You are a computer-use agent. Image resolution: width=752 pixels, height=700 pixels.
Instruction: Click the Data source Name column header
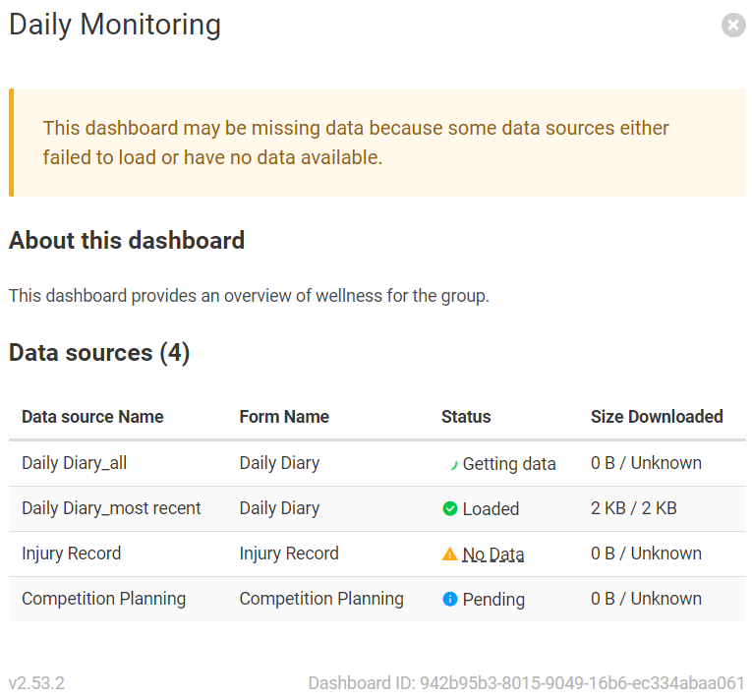92,417
